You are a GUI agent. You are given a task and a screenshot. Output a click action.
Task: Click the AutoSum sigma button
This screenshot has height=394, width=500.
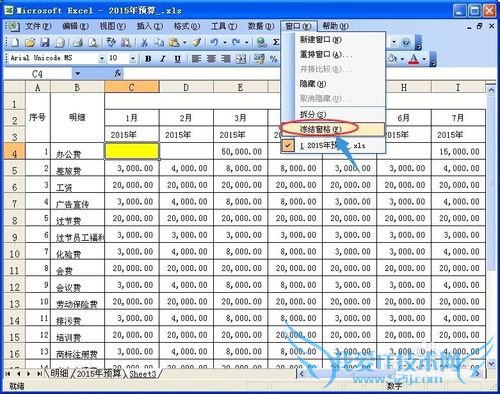(x=276, y=43)
